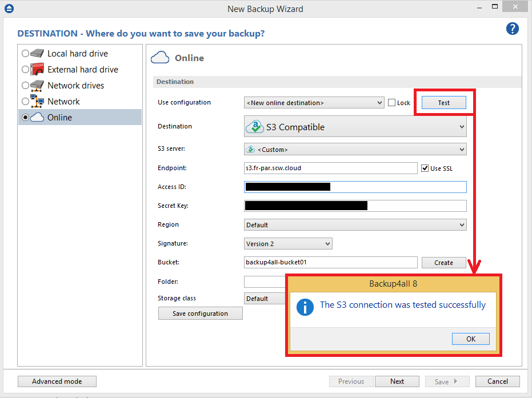Click the Local hard drive icon

point(37,53)
